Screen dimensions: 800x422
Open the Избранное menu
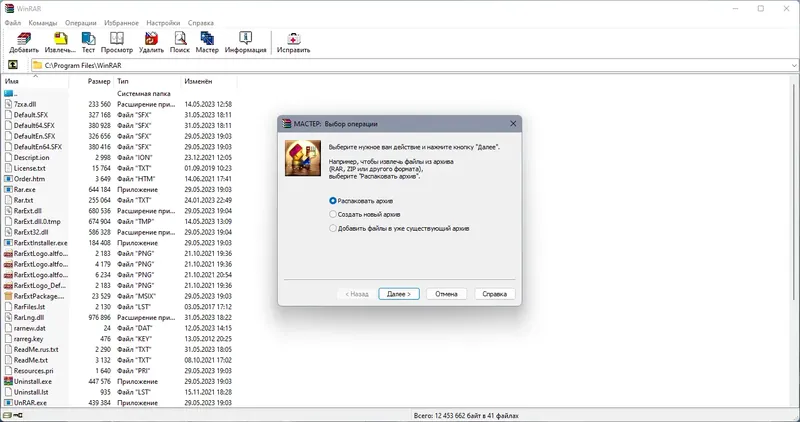pyautogui.click(x=121, y=23)
